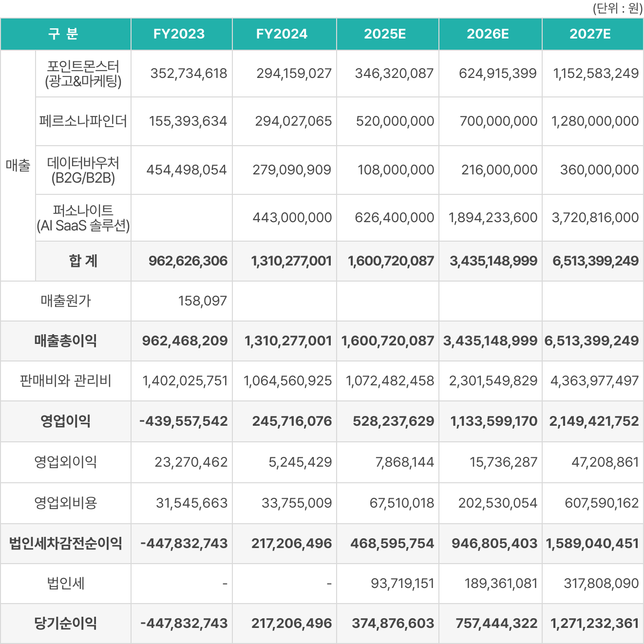Click the 매출 category cell
This screenshot has height=644, width=644.
[x=18, y=166]
